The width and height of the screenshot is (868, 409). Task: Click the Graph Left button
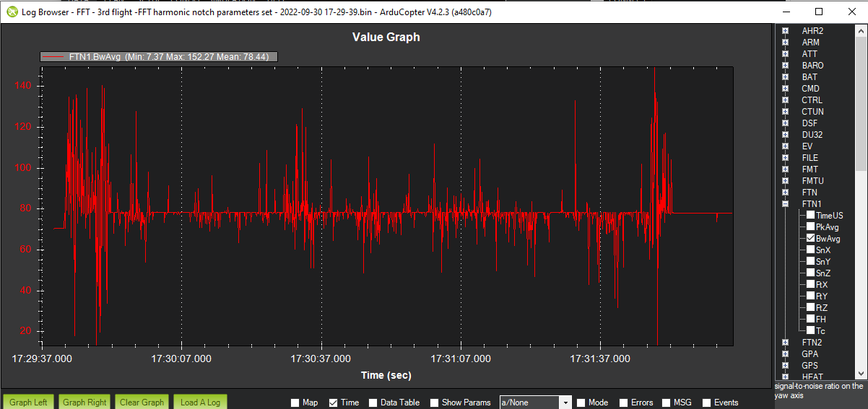(28, 403)
